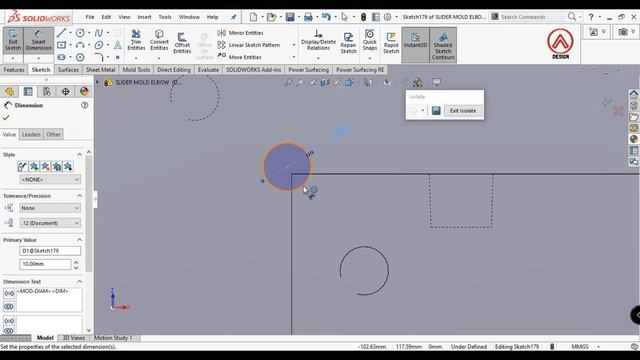Open the New document icon

[253, 17]
